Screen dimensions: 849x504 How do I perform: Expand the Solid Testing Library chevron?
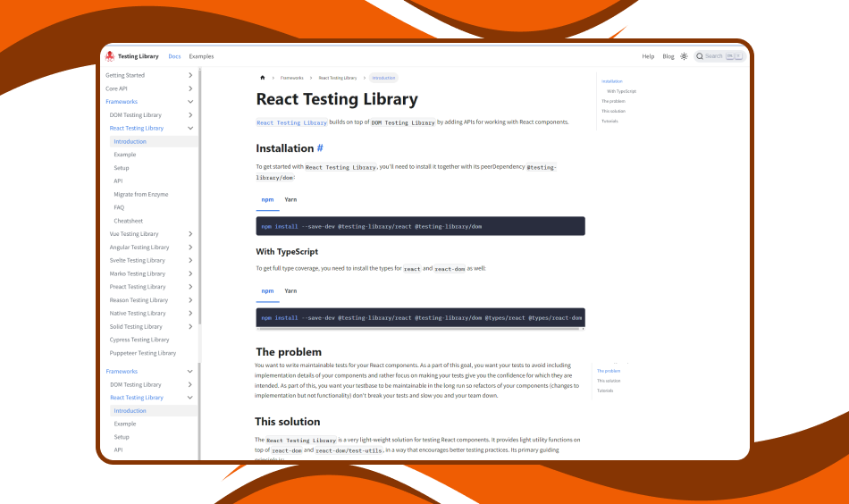pos(190,326)
